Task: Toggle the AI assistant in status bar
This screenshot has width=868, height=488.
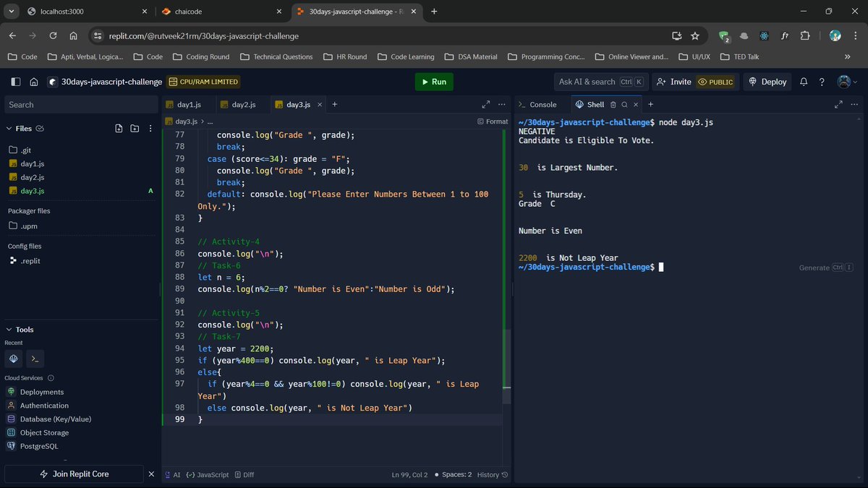Action: click(x=172, y=475)
